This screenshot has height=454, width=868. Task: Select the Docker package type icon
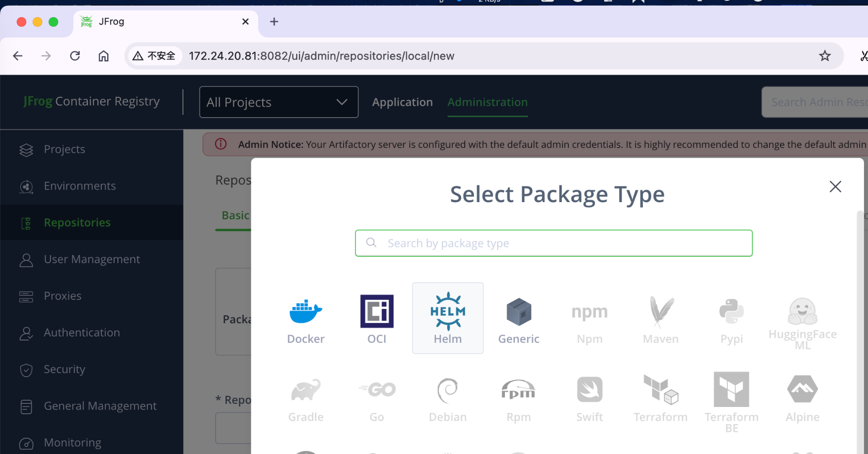coord(306,312)
